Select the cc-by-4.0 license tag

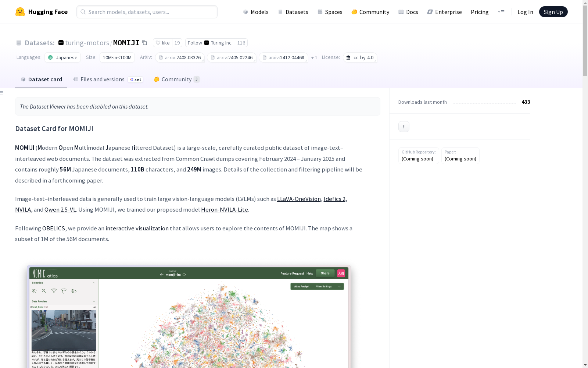[360, 57]
